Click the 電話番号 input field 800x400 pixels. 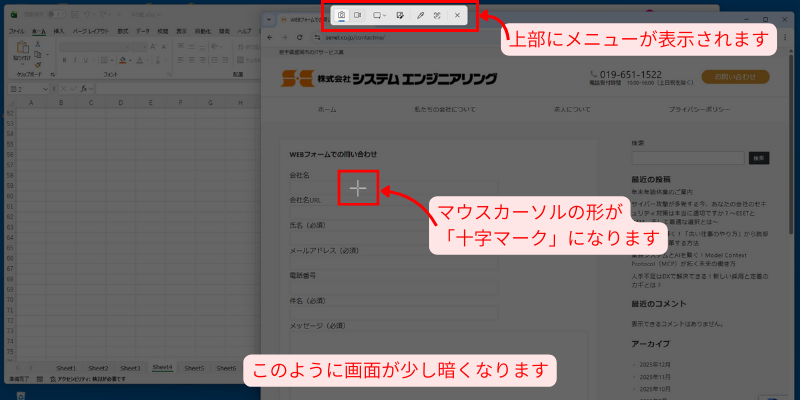point(393,288)
